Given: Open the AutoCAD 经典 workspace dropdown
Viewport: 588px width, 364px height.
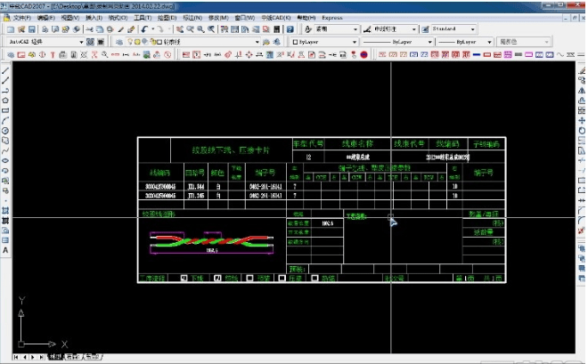Looking at the screenshot, I should click(x=82, y=42).
